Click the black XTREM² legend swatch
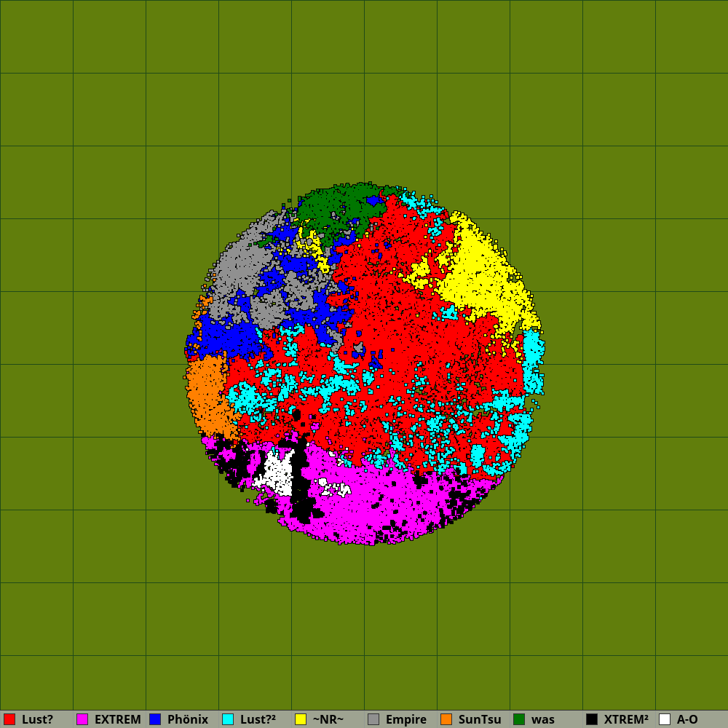The width and height of the screenshot is (728, 728). point(592,719)
